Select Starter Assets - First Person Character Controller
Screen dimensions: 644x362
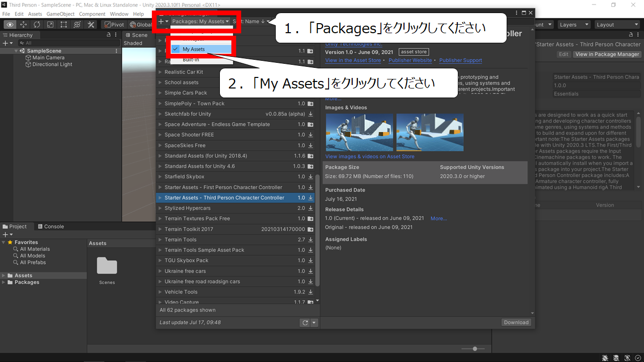coord(235,187)
